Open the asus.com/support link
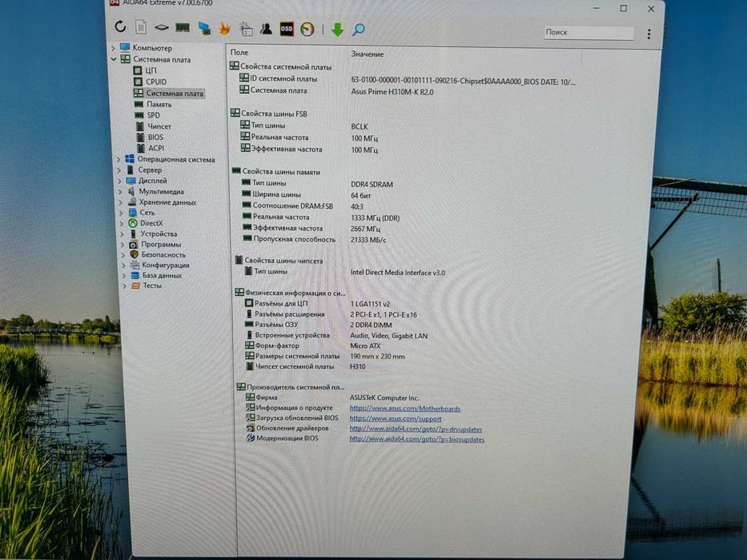 pos(396,418)
